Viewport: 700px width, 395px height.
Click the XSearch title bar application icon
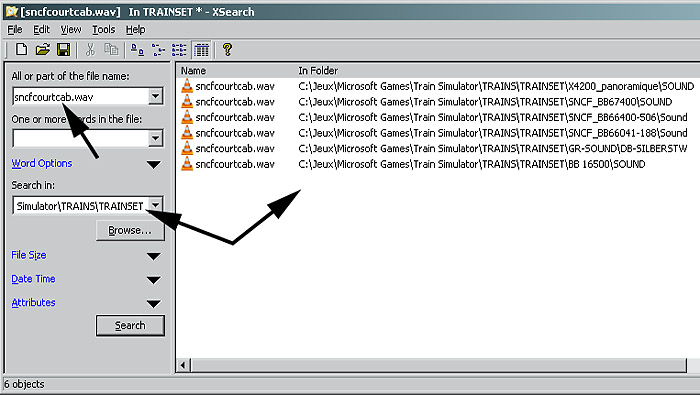click(11, 11)
